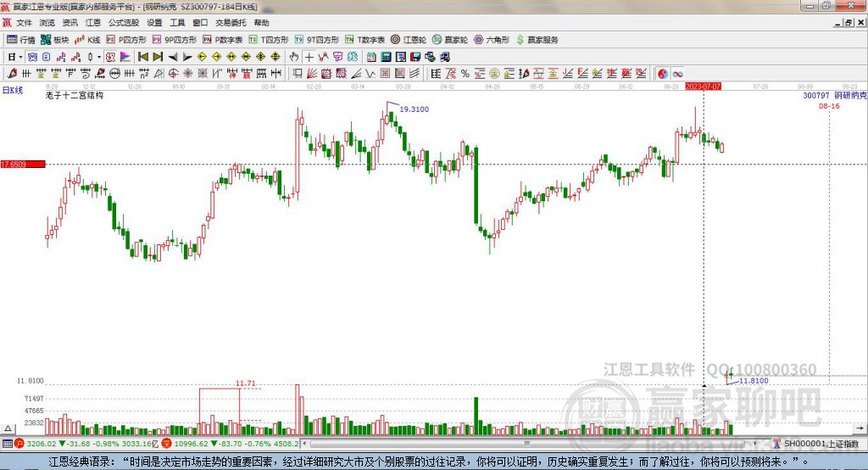The image size is (868, 470).
Task: Open the 文件 menu
Action: click(x=24, y=23)
